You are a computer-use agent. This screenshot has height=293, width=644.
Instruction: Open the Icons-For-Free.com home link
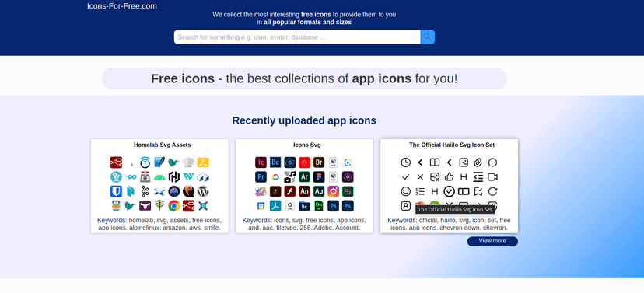(x=122, y=6)
